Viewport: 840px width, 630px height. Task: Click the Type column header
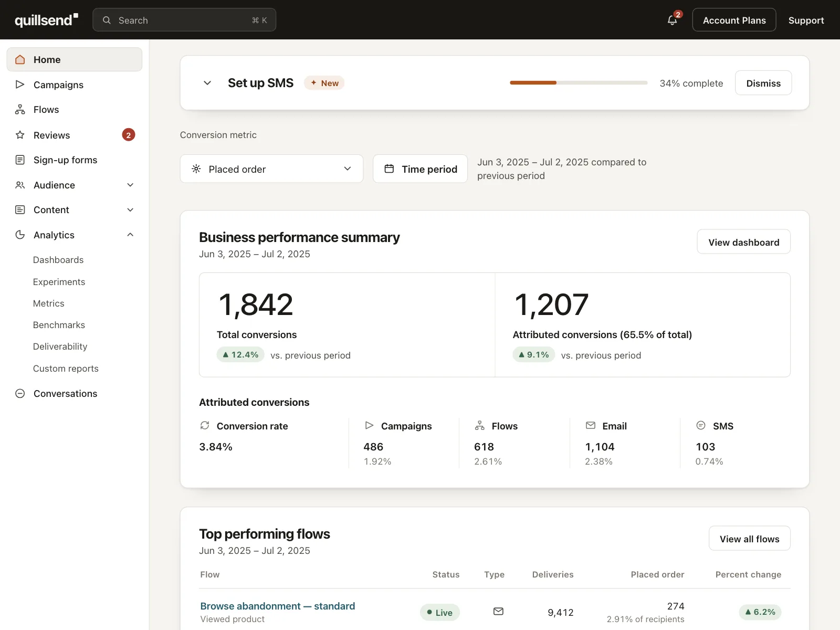pyautogui.click(x=494, y=574)
